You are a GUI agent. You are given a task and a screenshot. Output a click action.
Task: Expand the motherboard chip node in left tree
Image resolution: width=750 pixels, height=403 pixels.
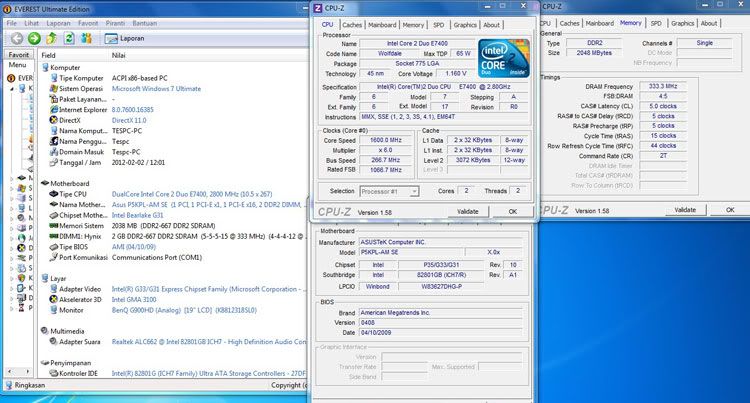[12, 178]
